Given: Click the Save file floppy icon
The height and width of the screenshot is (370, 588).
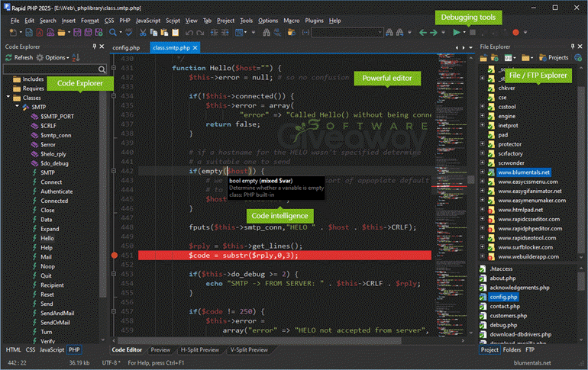Looking at the screenshot, I should 77,33.
